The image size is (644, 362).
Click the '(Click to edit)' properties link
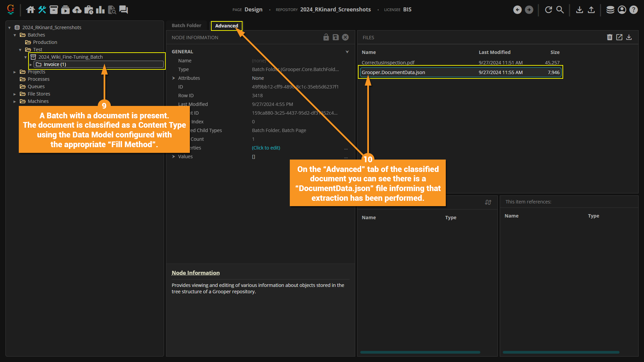266,148
